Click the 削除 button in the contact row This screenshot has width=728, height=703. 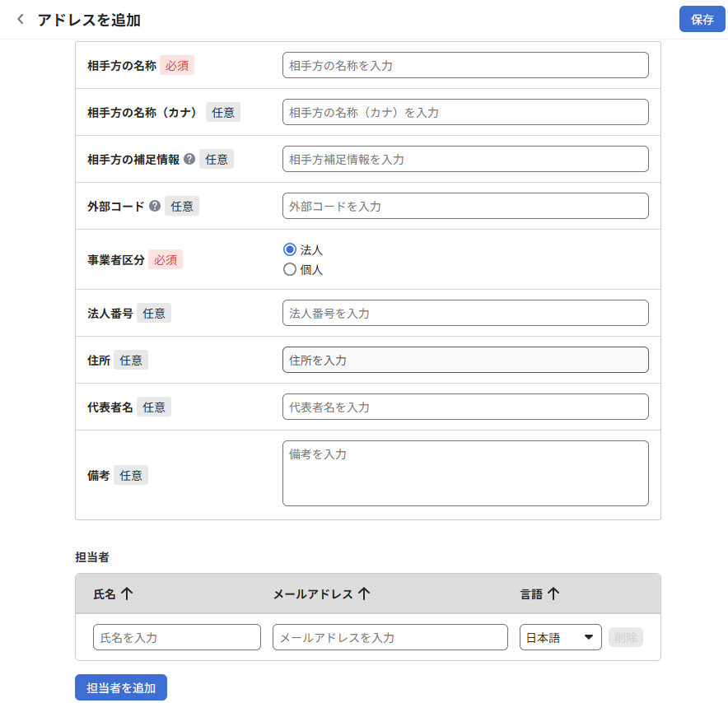625,637
